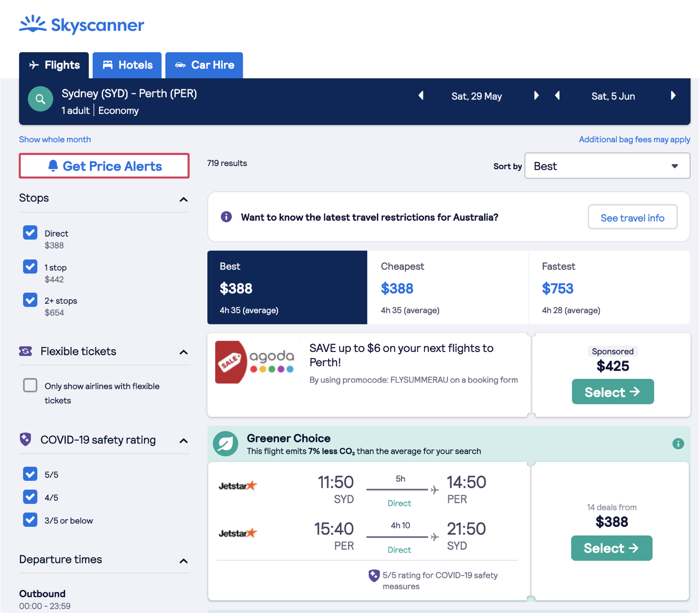Enable only airlines with flexible tickets
700x613 pixels.
[30, 385]
